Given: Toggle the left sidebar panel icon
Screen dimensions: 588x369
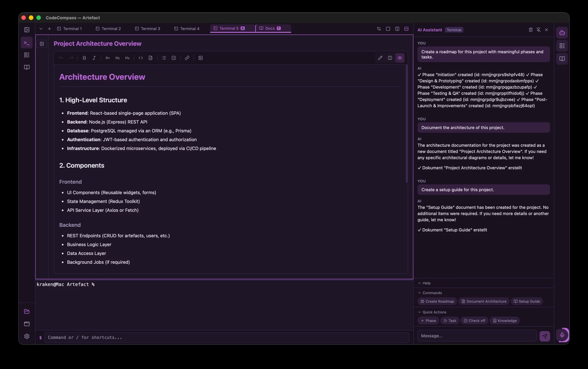Looking at the screenshot, I should click(x=27, y=30).
